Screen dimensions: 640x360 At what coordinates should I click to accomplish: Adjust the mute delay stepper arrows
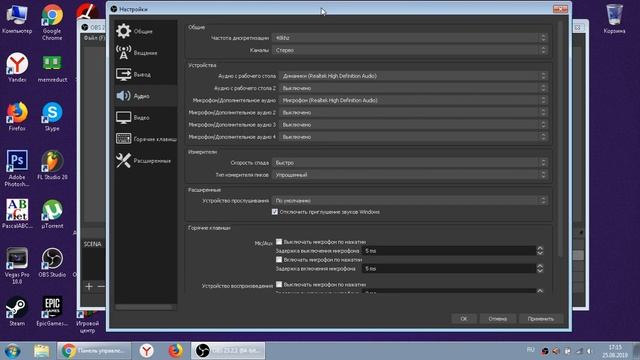[x=540, y=251]
